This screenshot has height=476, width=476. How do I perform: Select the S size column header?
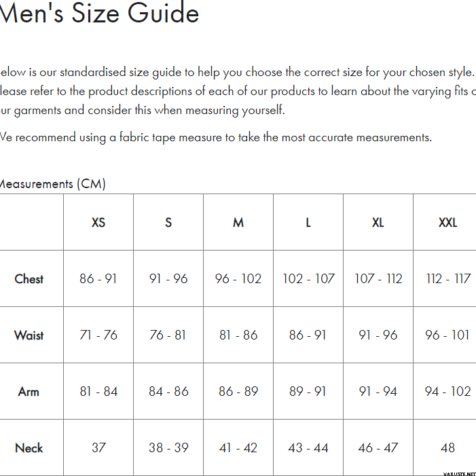coord(168,223)
